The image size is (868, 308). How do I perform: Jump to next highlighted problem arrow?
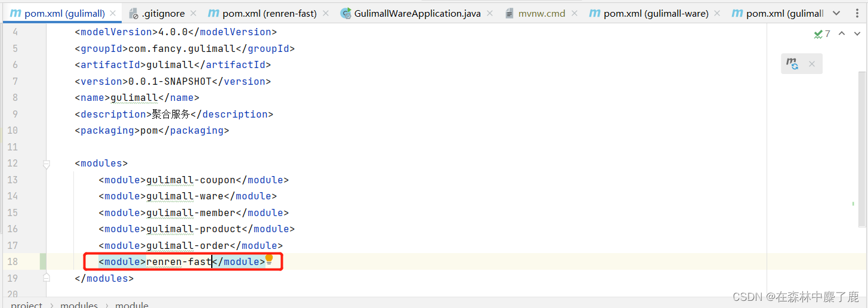coord(857,34)
